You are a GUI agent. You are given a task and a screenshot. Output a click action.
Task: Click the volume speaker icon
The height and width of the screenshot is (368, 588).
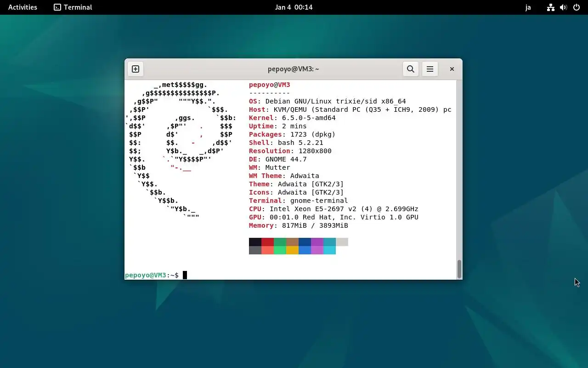(x=564, y=7)
